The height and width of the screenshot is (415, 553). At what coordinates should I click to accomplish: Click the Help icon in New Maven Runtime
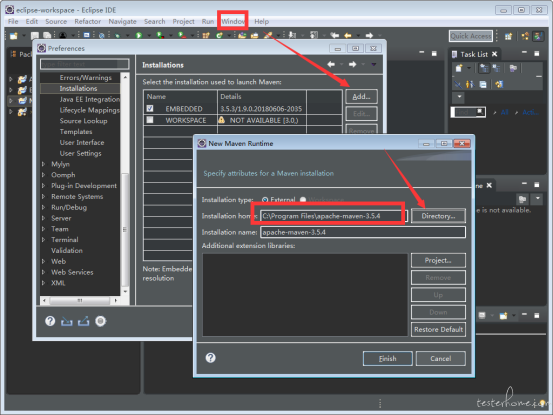[211, 358]
